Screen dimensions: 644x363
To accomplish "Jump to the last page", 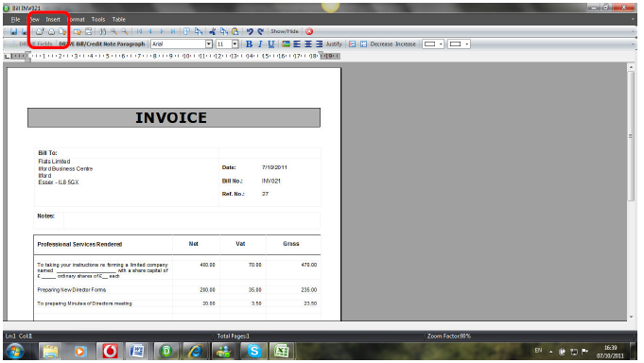I will point(173,31).
